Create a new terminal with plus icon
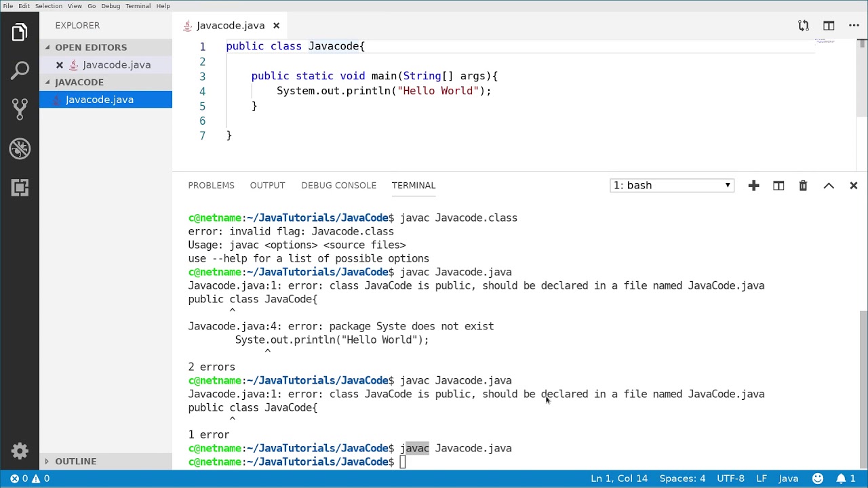868x488 pixels. 753,186
